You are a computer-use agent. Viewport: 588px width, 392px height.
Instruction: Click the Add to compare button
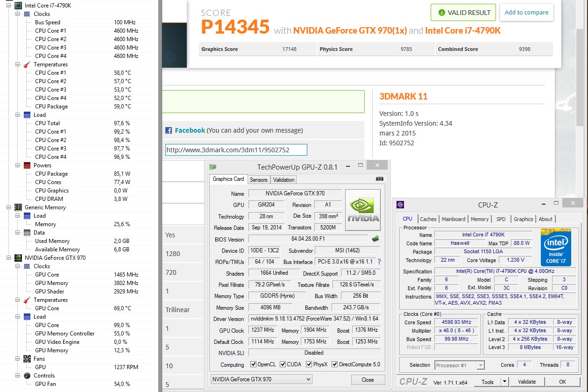pos(526,13)
